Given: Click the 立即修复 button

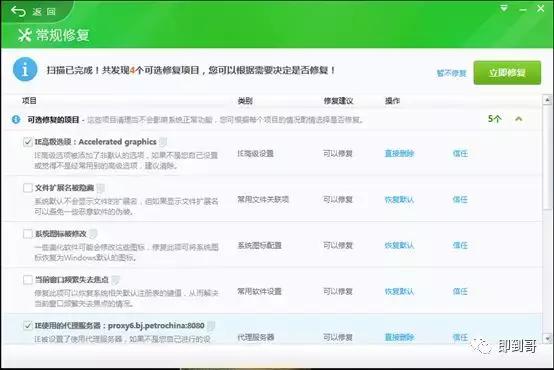Looking at the screenshot, I should coord(507,73).
